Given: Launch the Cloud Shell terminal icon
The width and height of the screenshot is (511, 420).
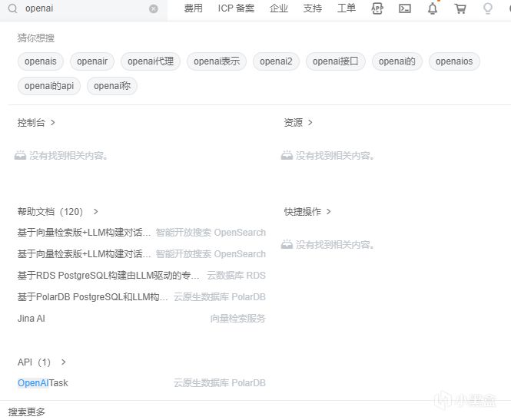Looking at the screenshot, I should [x=405, y=8].
